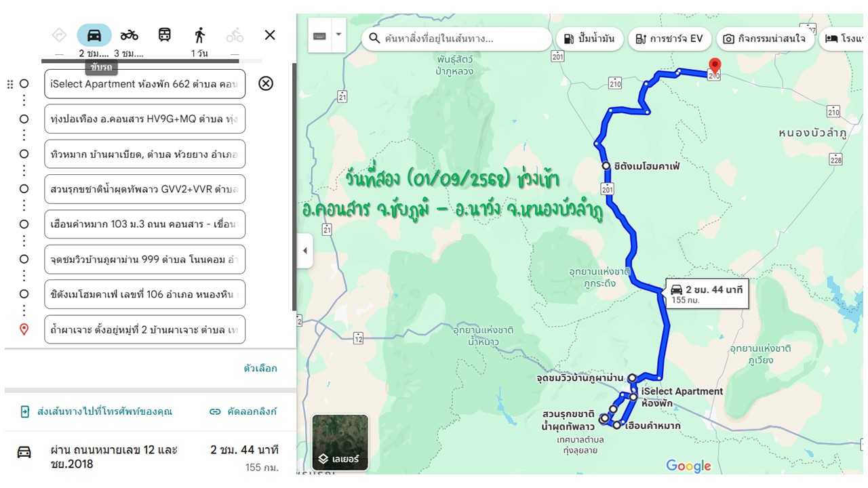Remove the iSelect Apartment stop
This screenshot has width=868, height=488.
coord(266,83)
